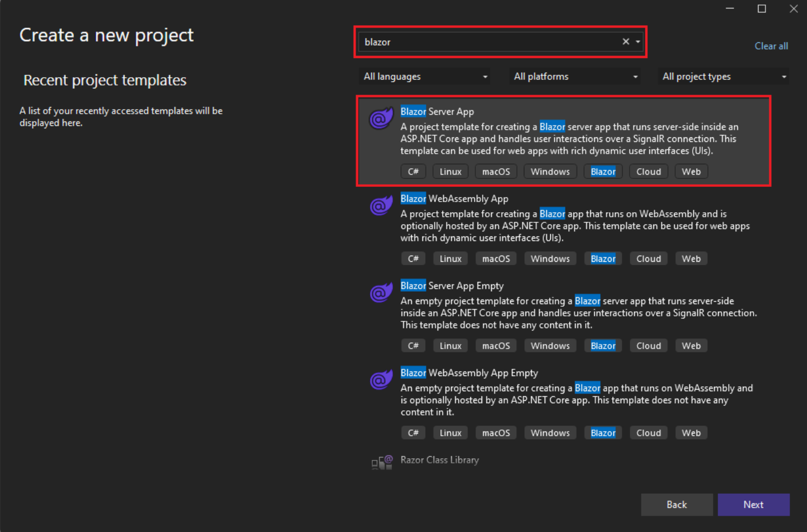This screenshot has height=532, width=807.
Task: Click the C# tag under Blazor WebAssembly App
Action: click(413, 259)
